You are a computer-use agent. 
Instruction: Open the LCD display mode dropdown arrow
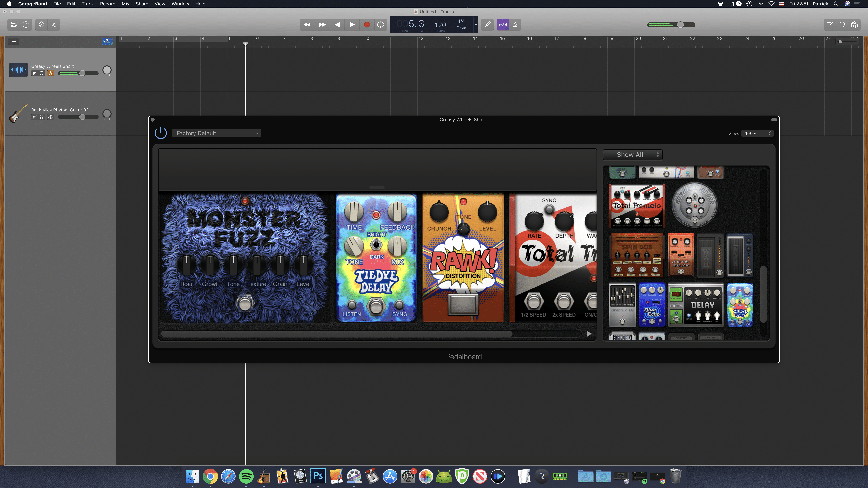(x=475, y=25)
